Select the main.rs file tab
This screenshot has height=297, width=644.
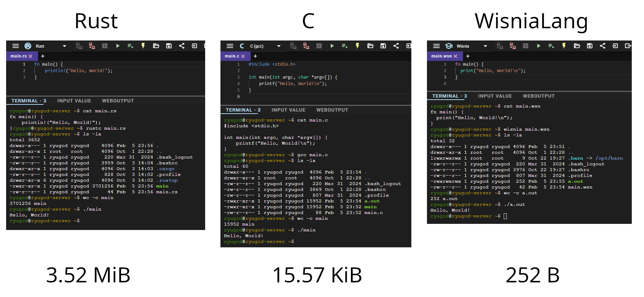(x=19, y=56)
